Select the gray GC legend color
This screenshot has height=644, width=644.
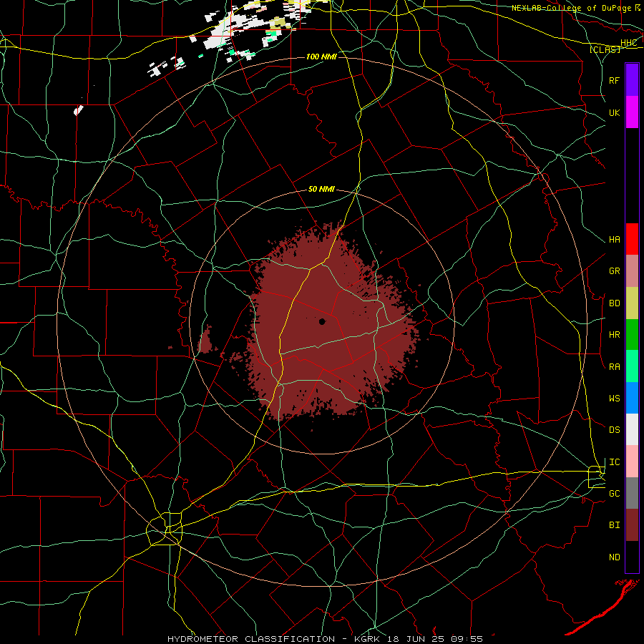point(632,493)
